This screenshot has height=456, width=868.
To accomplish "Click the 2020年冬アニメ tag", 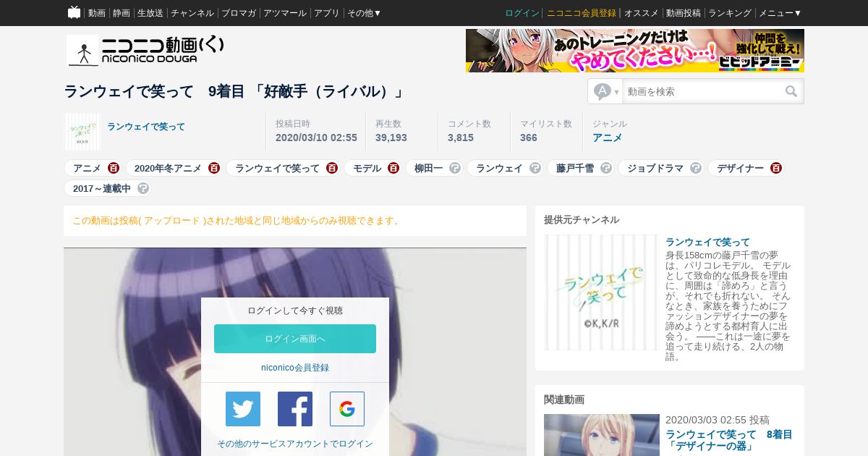I will point(168,168).
